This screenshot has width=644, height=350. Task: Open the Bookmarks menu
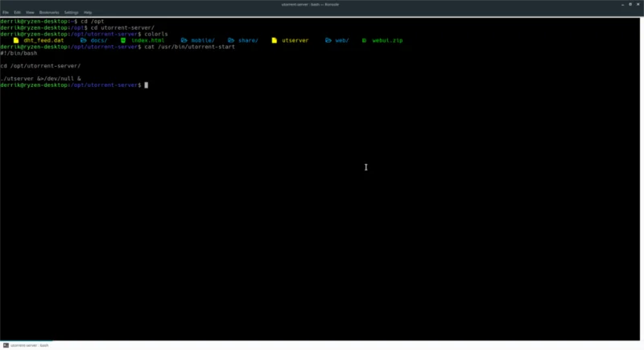[x=49, y=12]
